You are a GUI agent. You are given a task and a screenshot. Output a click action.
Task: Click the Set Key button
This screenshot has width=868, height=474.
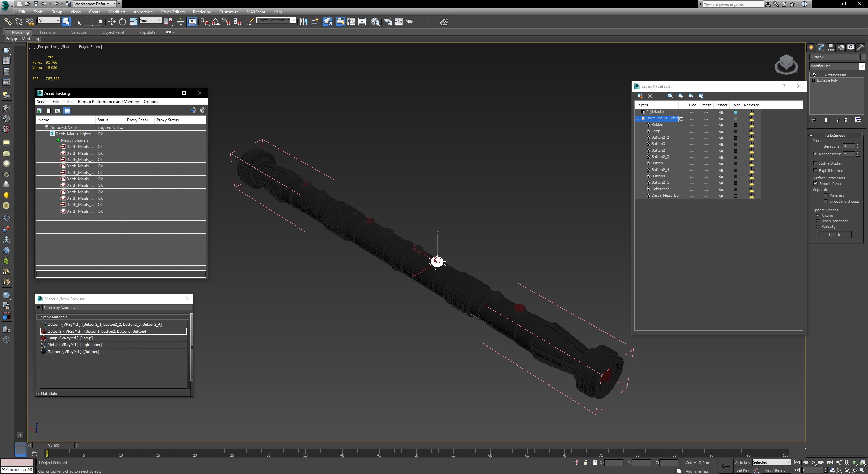coord(742,470)
